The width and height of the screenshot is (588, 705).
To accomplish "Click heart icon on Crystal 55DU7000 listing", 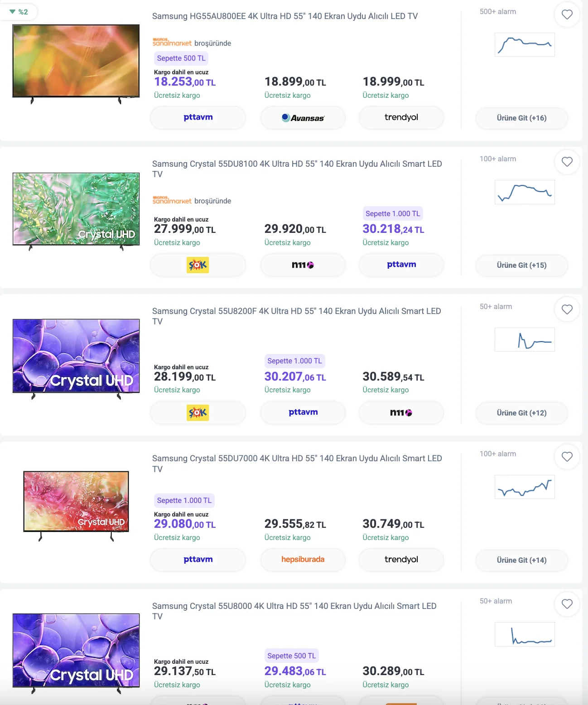I will [x=567, y=457].
